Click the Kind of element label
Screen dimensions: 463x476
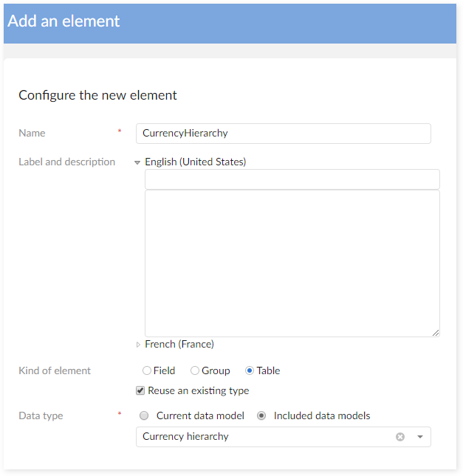55,371
